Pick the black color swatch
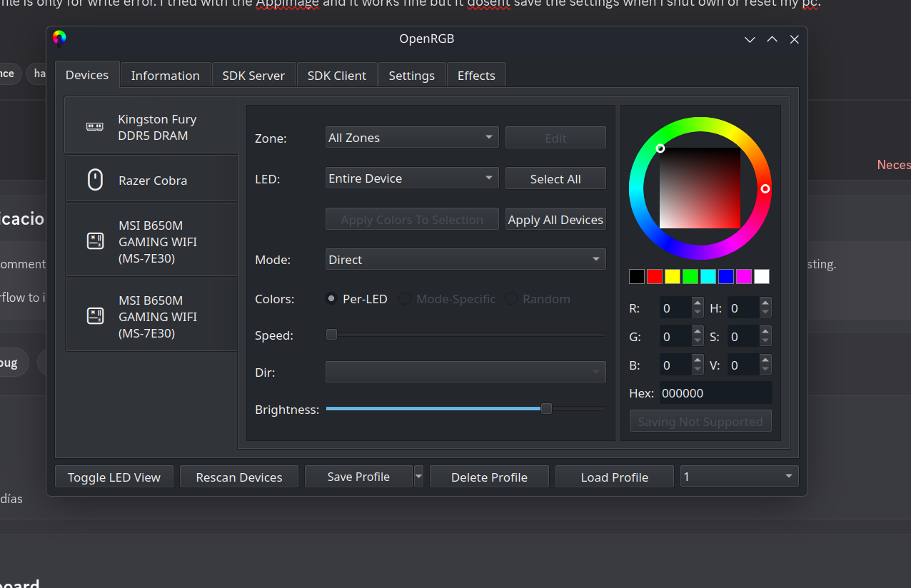Viewport: 911px width, 588px height. point(637,277)
